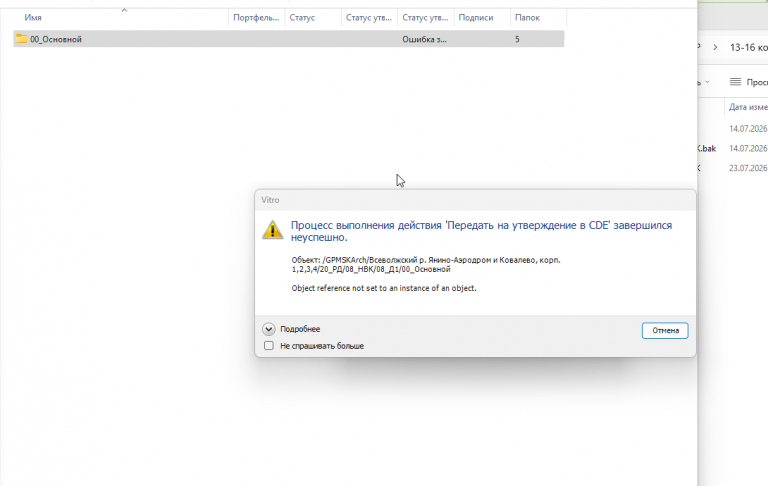This screenshot has height=486, width=768.
Task: Click the 'Ошибка з...' status cell
Action: coord(424,39)
